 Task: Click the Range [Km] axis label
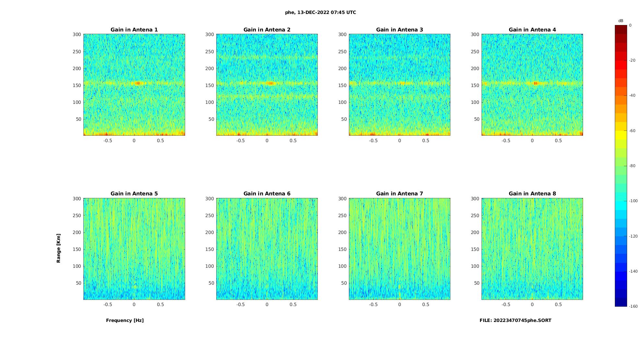point(58,248)
